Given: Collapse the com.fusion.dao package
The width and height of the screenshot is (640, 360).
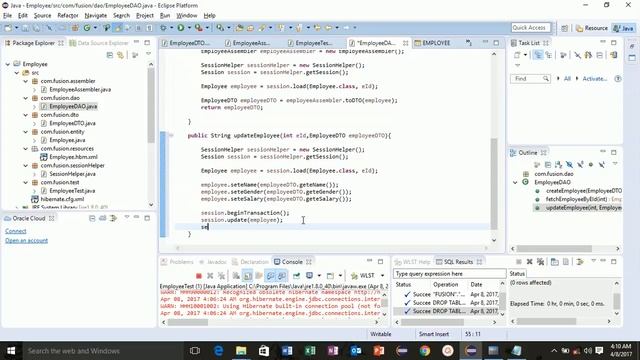Looking at the screenshot, I should point(26,98).
